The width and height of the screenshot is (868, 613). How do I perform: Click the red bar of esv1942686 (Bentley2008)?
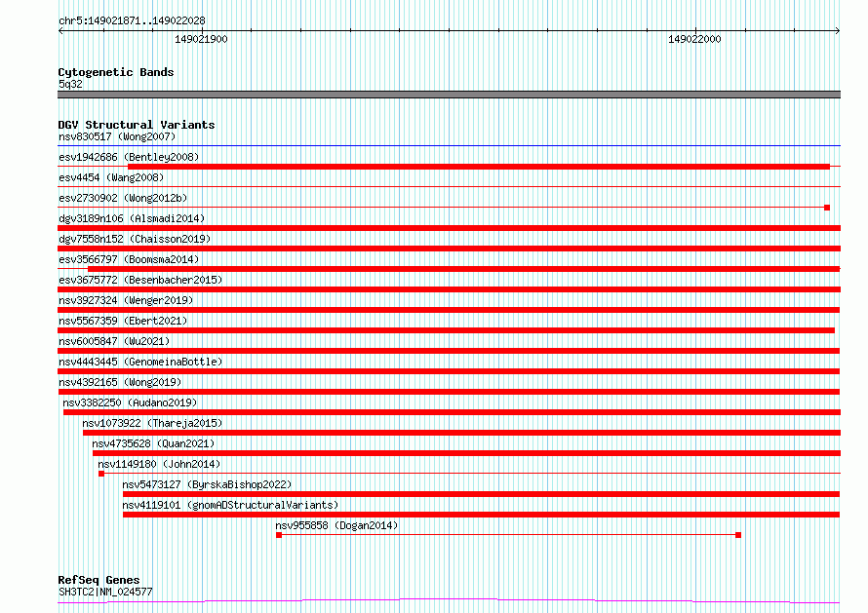(x=479, y=167)
